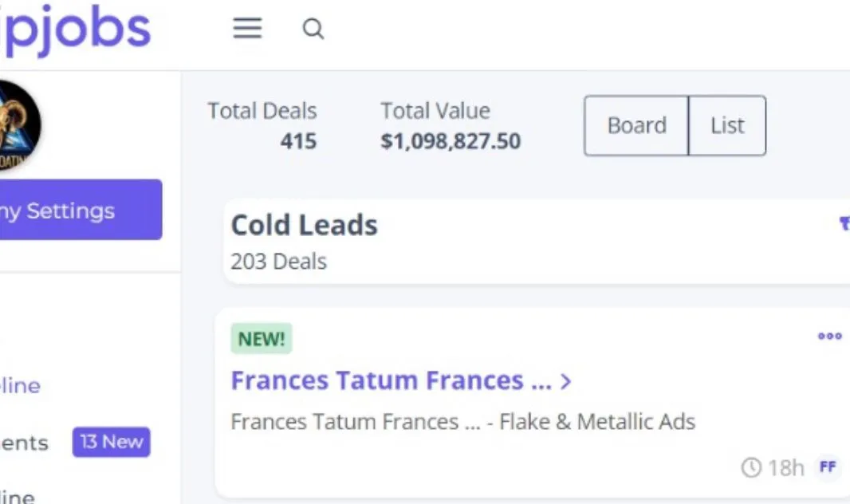Open sidebar item with 13 New badge
Screen dimensions: 850x504
pyautogui.click(x=24, y=443)
